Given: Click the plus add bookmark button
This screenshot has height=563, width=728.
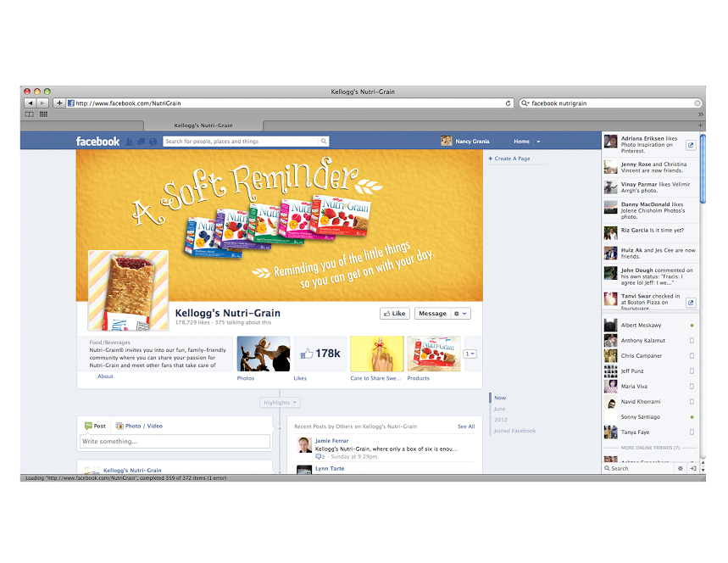Looking at the screenshot, I should click(x=59, y=103).
